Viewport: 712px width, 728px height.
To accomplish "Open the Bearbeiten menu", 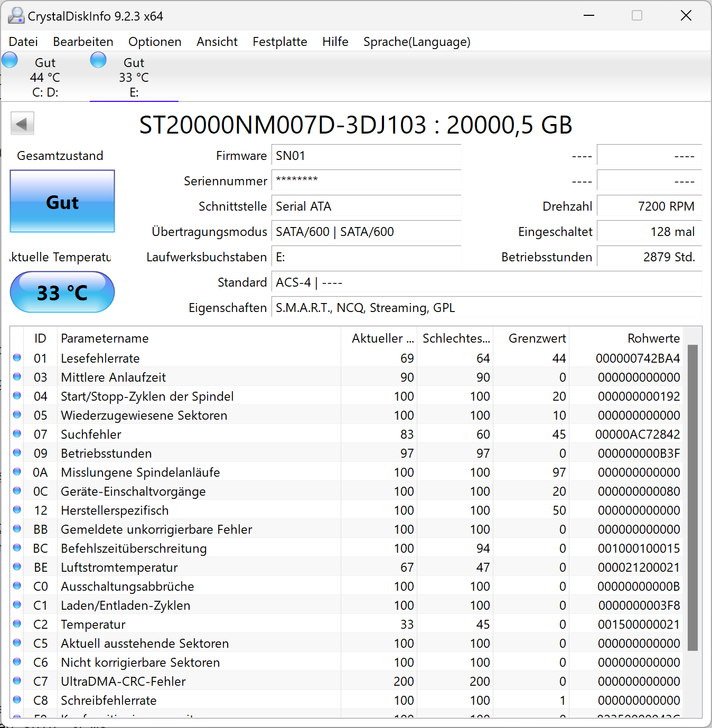I will [x=83, y=42].
